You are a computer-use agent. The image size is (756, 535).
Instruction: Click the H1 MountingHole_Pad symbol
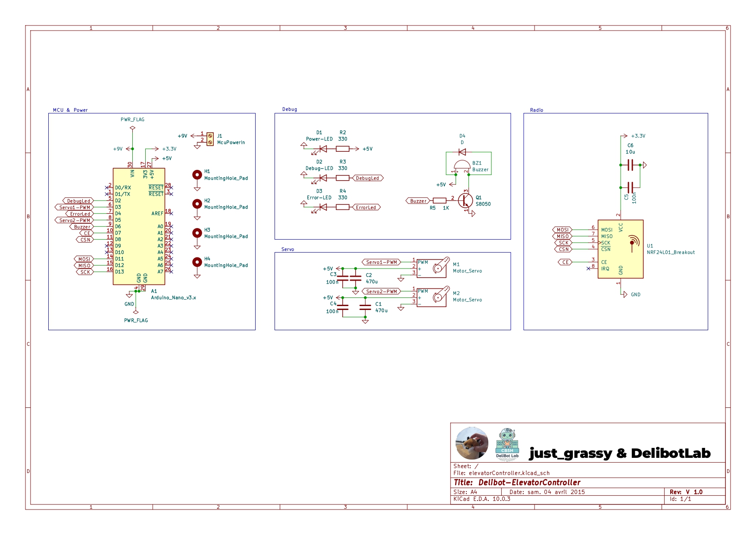[197, 175]
